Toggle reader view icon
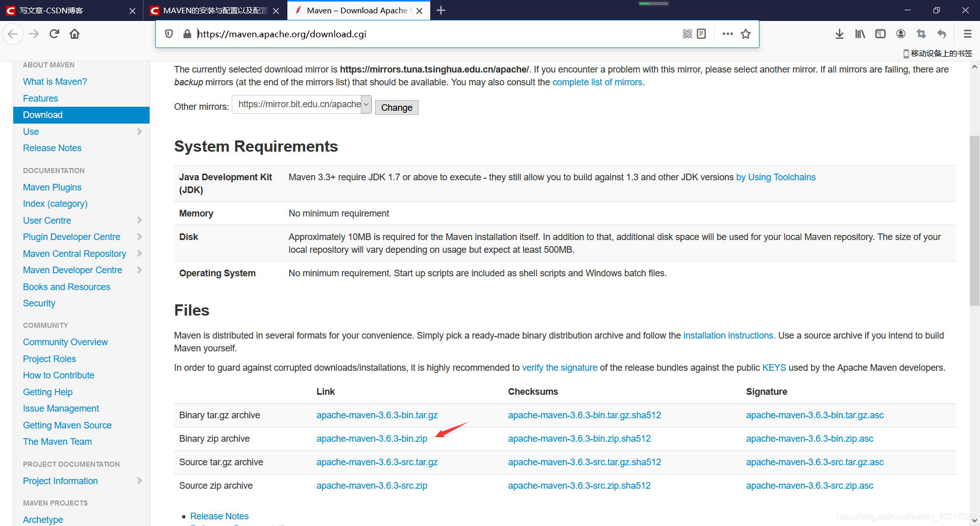Image resolution: width=980 pixels, height=526 pixels. coord(701,34)
